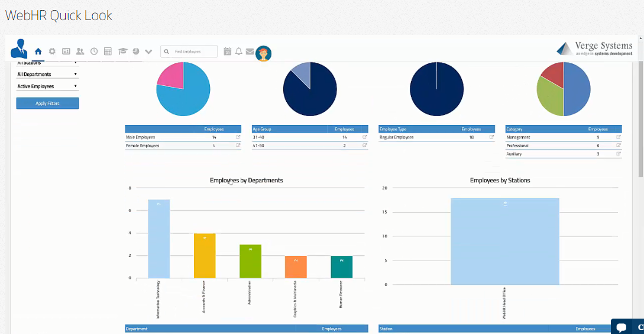The width and height of the screenshot is (644, 334).
Task: Click the Female Employees row label
Action: [143, 146]
